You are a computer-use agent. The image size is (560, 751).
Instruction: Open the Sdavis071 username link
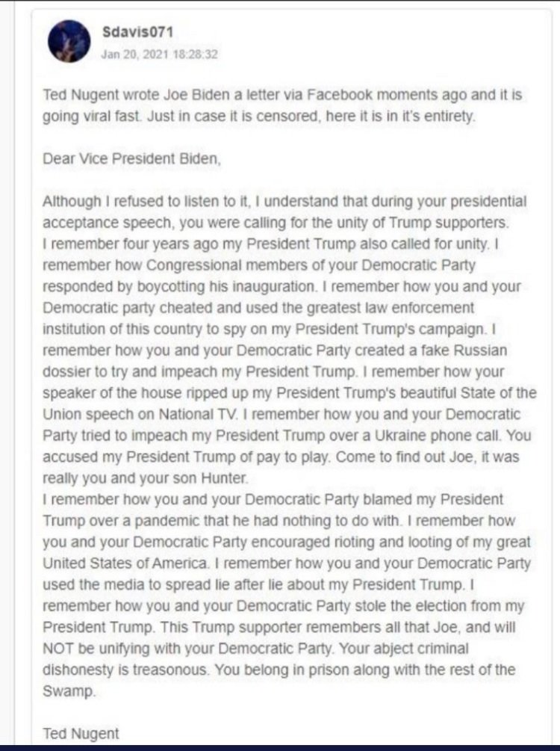[133, 32]
